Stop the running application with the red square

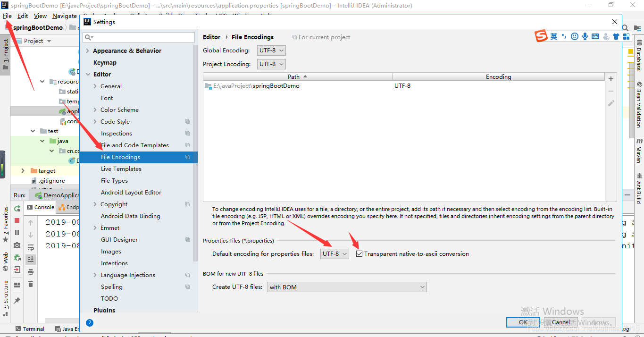17,220
